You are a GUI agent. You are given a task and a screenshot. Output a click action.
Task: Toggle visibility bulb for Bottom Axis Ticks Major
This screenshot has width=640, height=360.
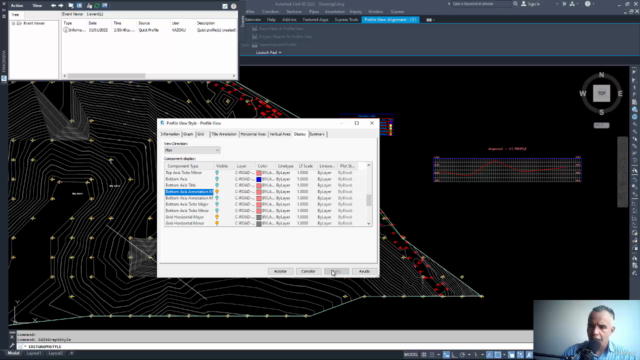point(217,204)
